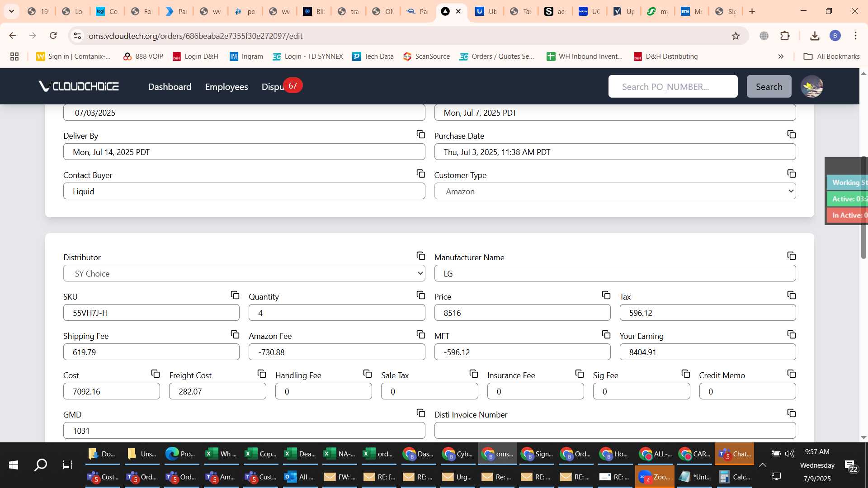Open the Chrome three-dot menu

[x=855, y=36]
